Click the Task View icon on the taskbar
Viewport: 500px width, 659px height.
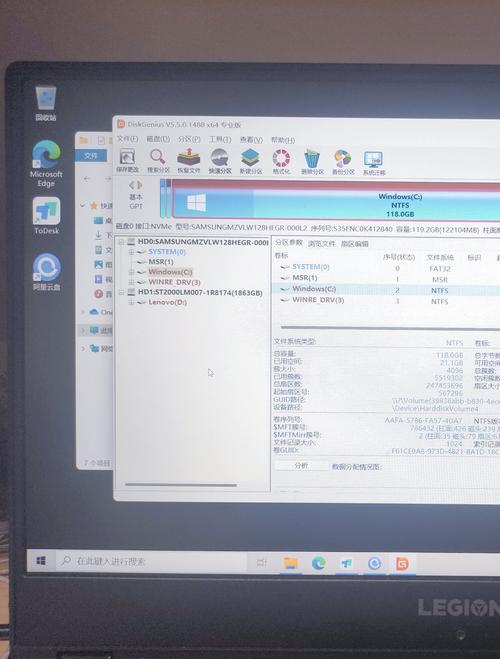(x=261, y=562)
